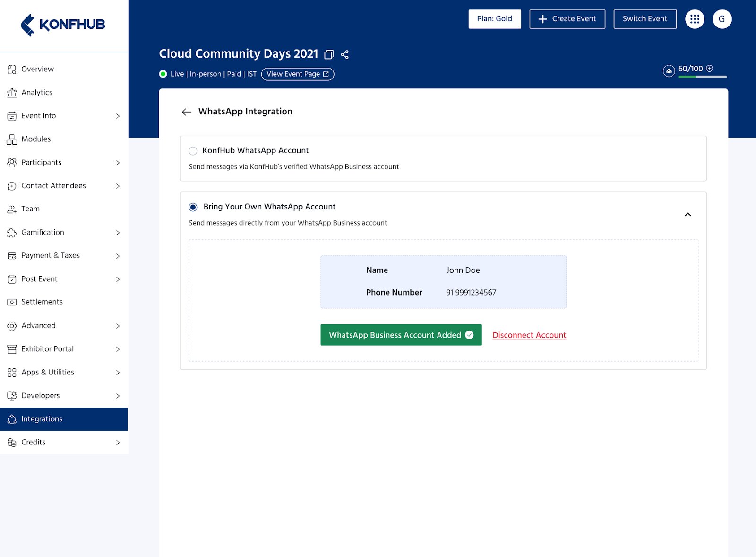Click the Analytics chart icon
756x557 pixels.
tap(12, 93)
